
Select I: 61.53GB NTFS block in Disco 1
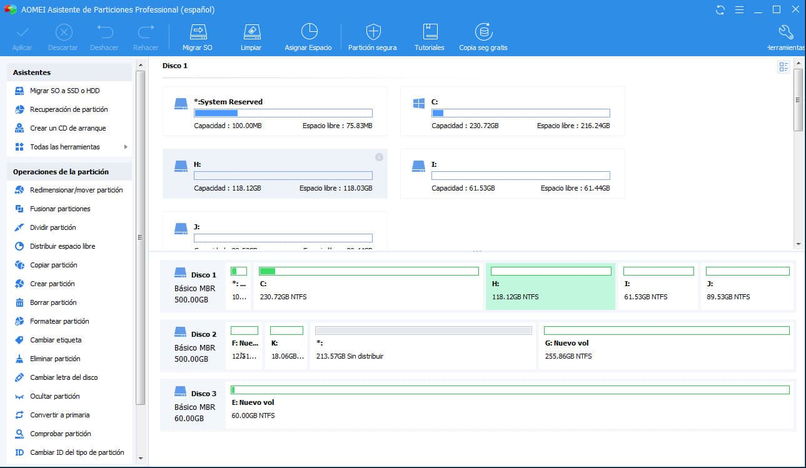(658, 286)
